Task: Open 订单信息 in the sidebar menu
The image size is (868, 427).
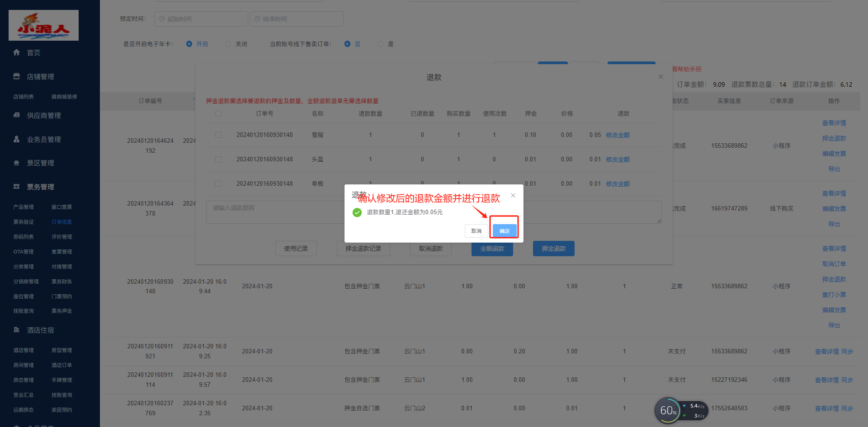Action: pos(61,222)
